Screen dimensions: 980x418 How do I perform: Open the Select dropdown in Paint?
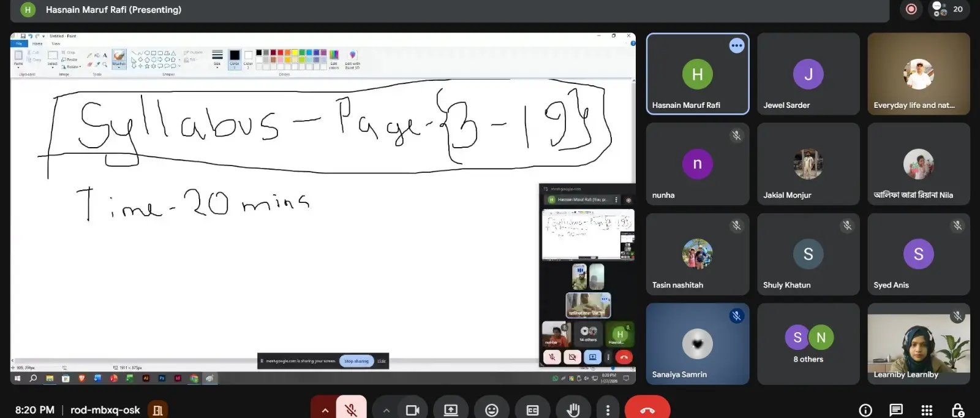pos(53,65)
